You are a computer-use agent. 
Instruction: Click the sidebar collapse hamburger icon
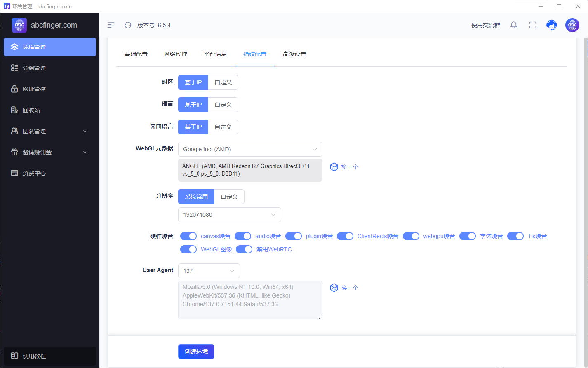coord(111,25)
